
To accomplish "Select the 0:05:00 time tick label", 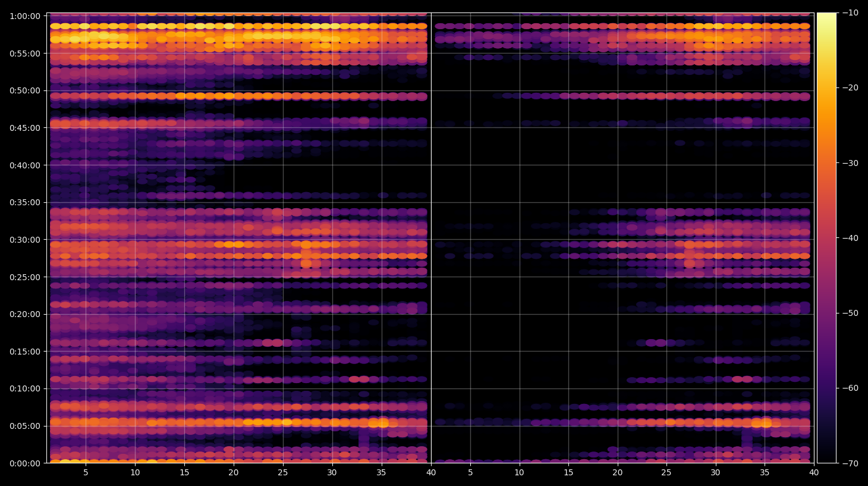I will point(25,426).
